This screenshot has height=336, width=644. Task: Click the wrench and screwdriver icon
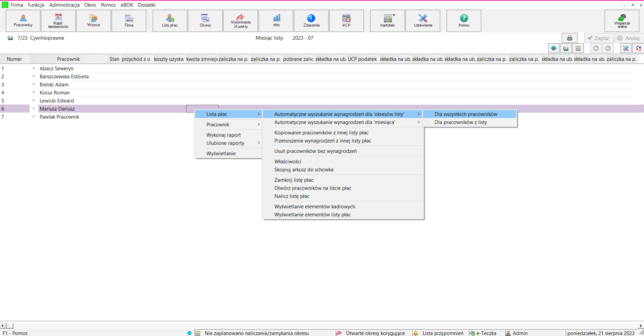point(626,48)
